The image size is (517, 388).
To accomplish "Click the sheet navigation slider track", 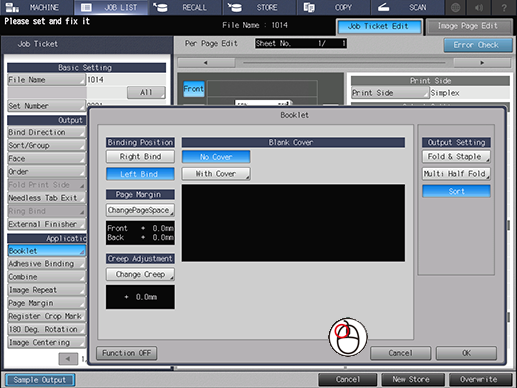I will [x=344, y=62].
